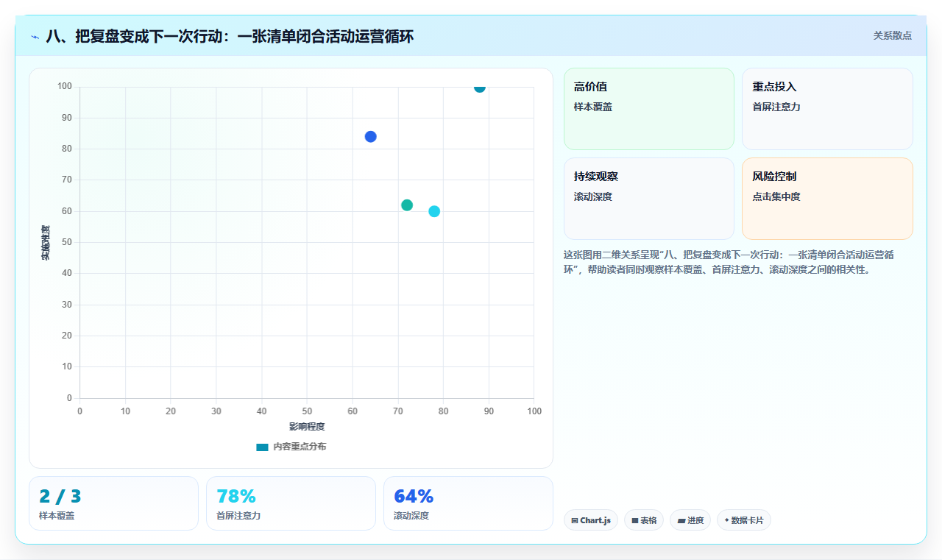Click 首屏注意力 in the 重点投入 card
Viewport: 942px width, 560px height.
coord(776,107)
